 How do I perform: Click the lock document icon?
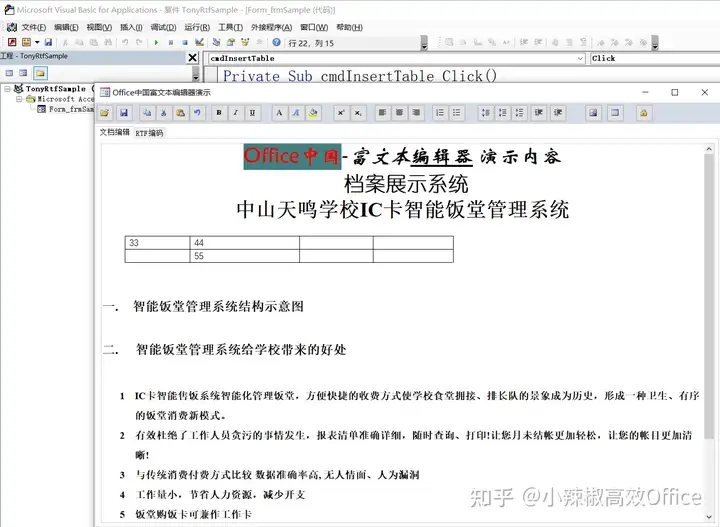(644, 113)
